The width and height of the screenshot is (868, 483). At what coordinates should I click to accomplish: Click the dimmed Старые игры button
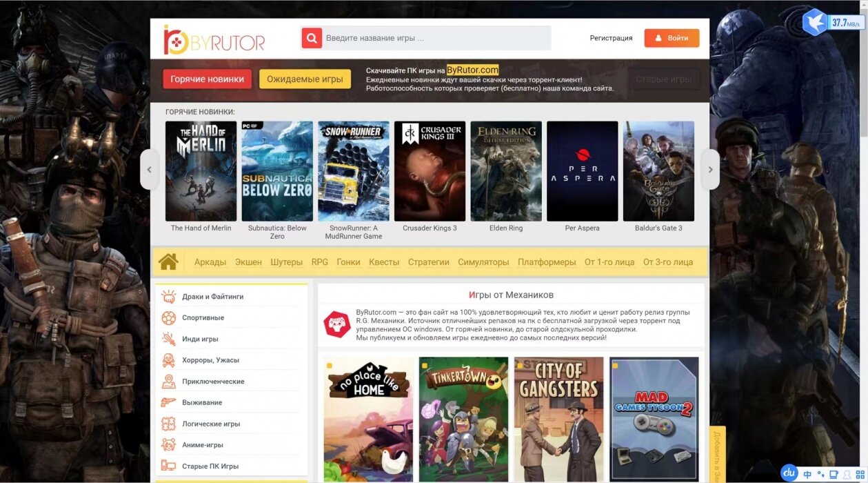(x=664, y=79)
